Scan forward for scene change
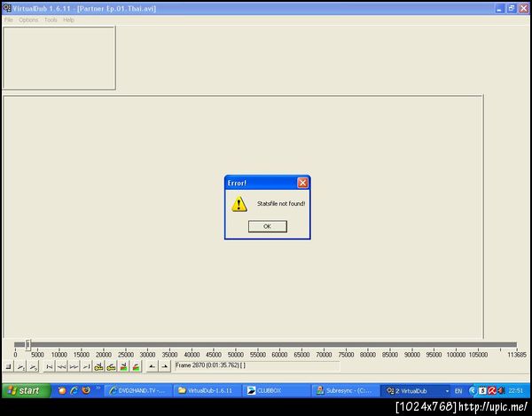This screenshot has width=532, height=416. [x=136, y=366]
